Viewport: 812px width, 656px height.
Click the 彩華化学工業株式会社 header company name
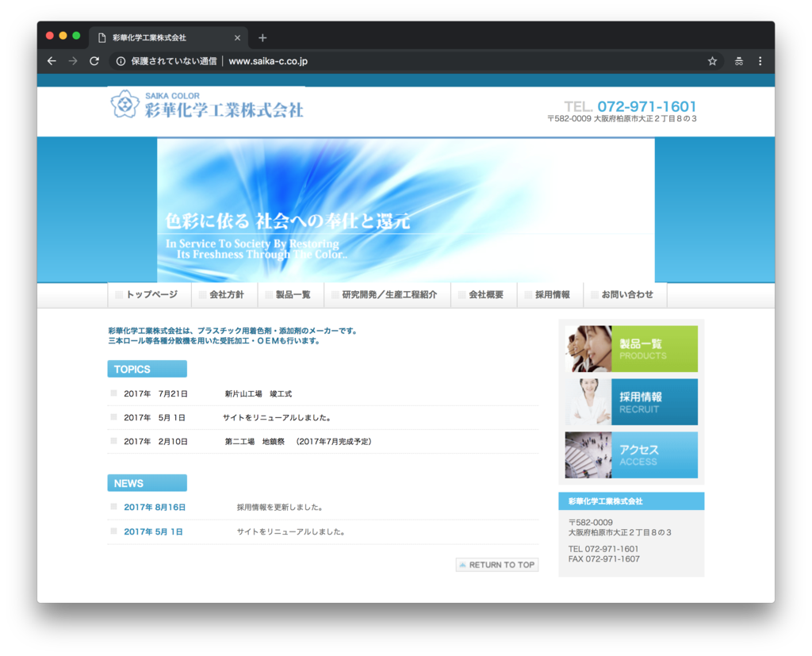224,110
